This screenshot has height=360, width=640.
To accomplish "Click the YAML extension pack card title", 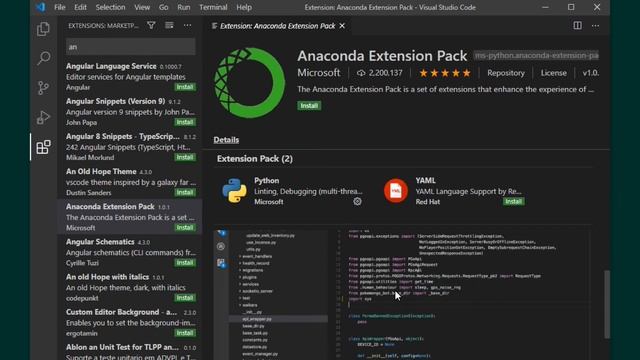I will [425, 180].
